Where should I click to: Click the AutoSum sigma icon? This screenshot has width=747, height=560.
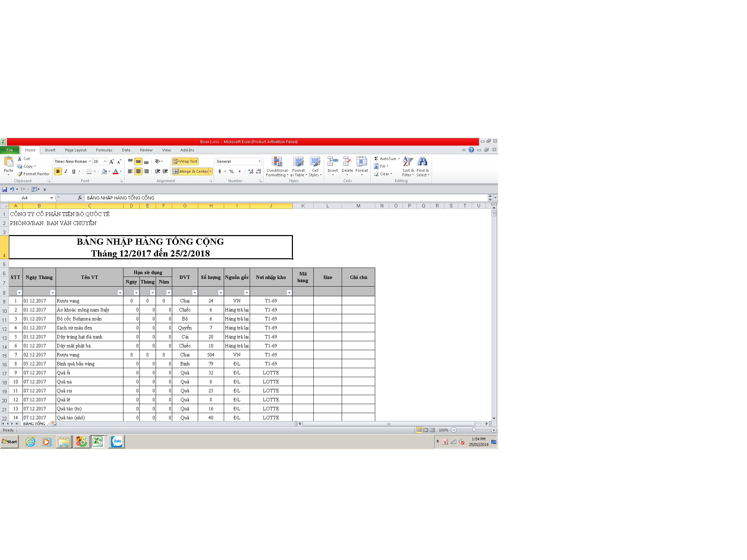(376, 159)
